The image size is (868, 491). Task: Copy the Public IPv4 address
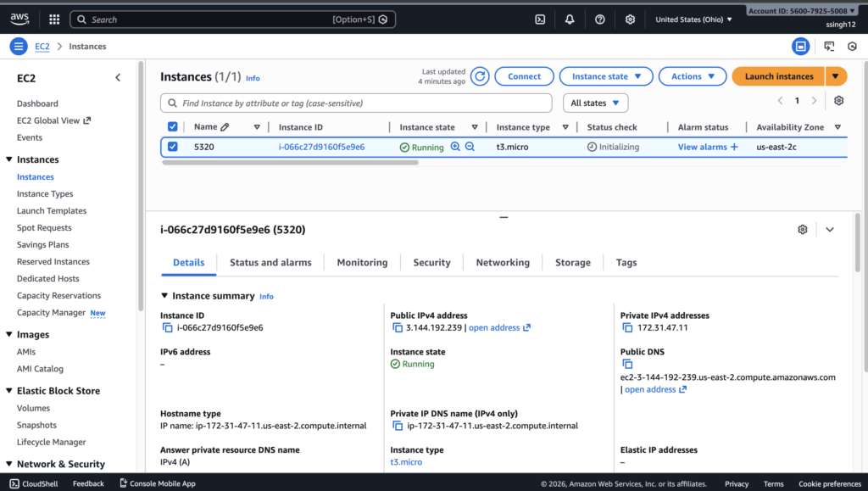tap(398, 328)
